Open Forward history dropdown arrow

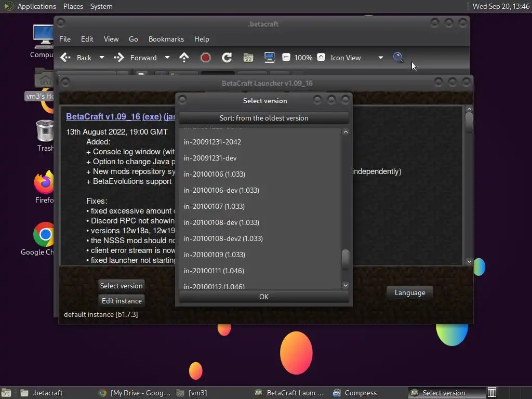click(167, 58)
